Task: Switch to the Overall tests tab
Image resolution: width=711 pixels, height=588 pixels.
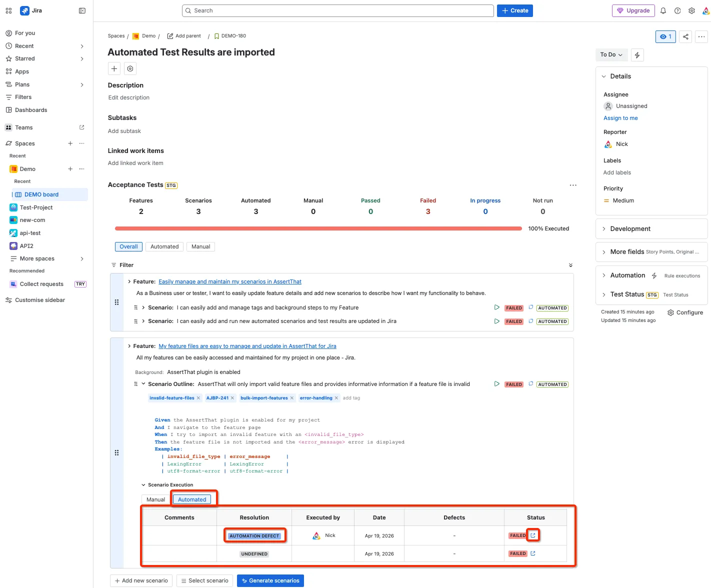Action: pos(128,247)
